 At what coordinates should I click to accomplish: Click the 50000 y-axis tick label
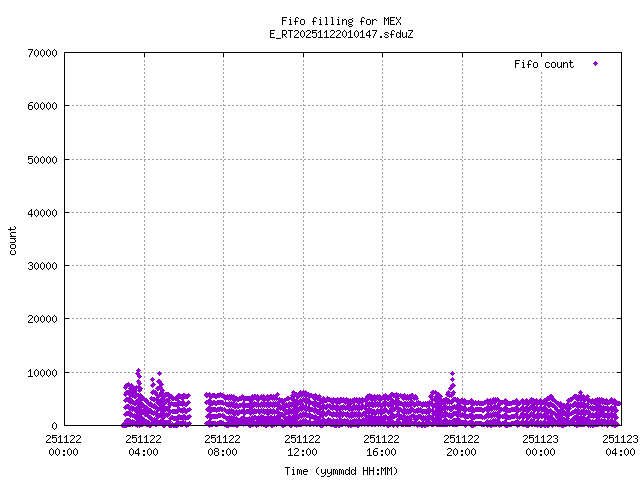pyautogui.click(x=39, y=159)
